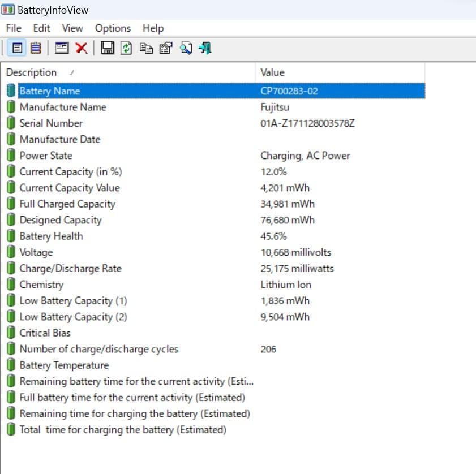476x474 pixels.
Task: Open the Properties toolbar icon
Action: point(166,49)
